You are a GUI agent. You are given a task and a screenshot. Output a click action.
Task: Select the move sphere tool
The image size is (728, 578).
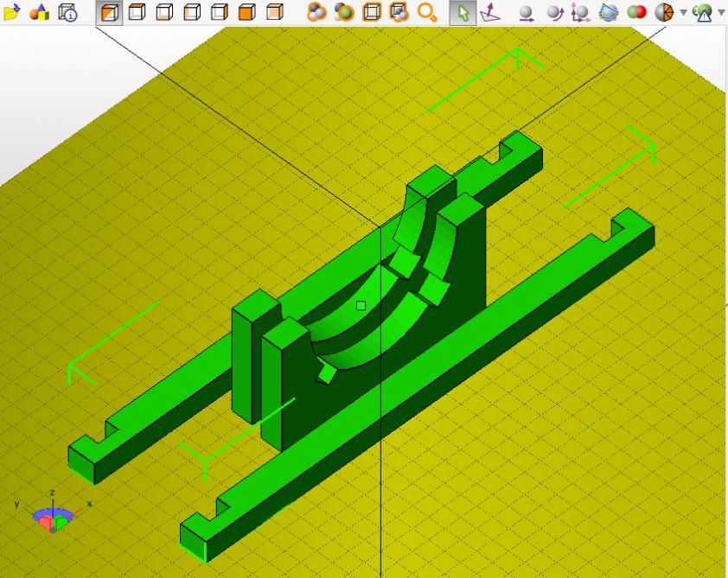click(526, 12)
